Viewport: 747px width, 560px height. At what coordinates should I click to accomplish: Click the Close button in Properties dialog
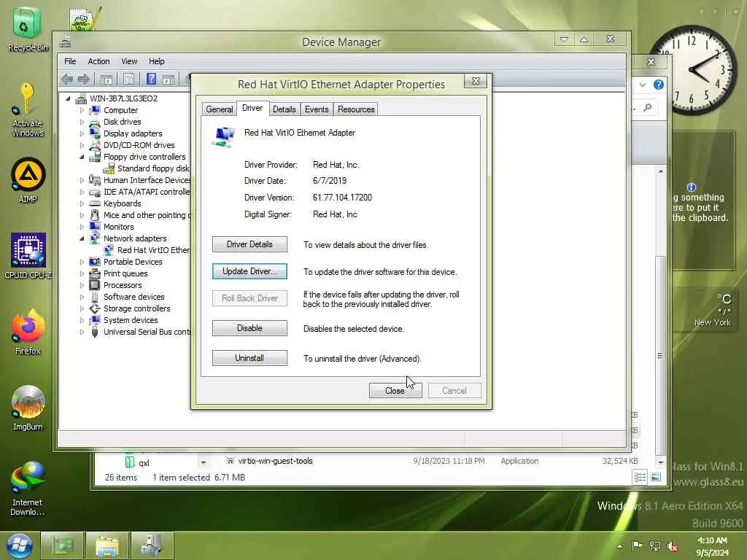[x=395, y=391]
